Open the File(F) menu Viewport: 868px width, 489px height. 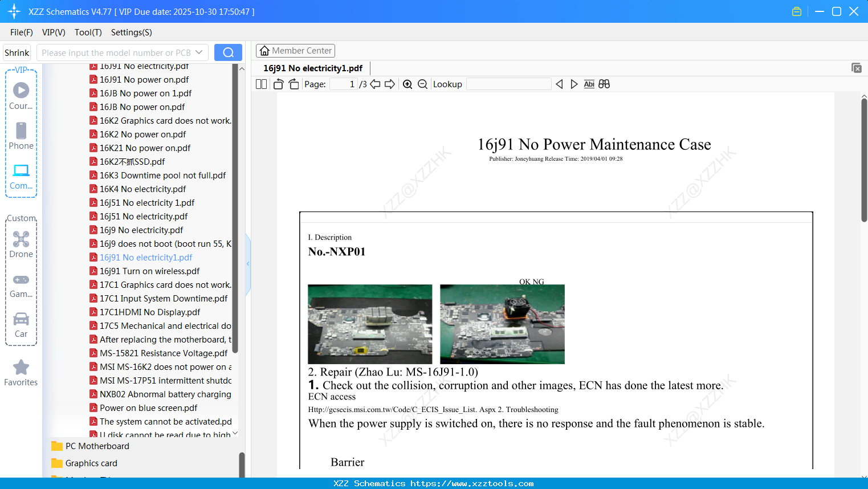22,32
